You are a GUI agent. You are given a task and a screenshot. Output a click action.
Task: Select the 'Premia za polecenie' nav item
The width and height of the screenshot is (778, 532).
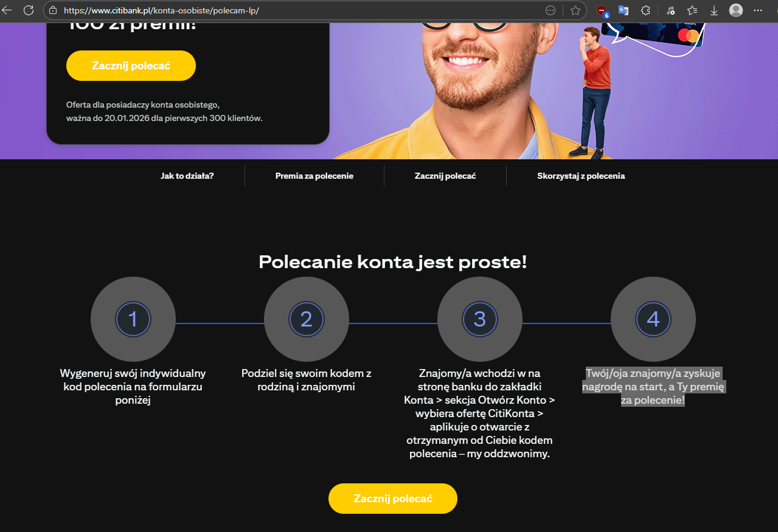point(314,176)
